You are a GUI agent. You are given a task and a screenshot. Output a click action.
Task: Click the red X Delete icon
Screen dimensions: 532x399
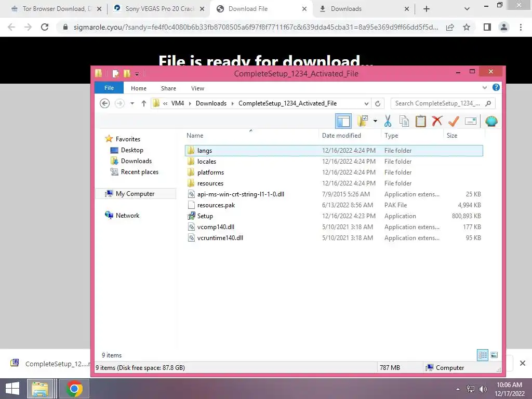click(x=437, y=121)
